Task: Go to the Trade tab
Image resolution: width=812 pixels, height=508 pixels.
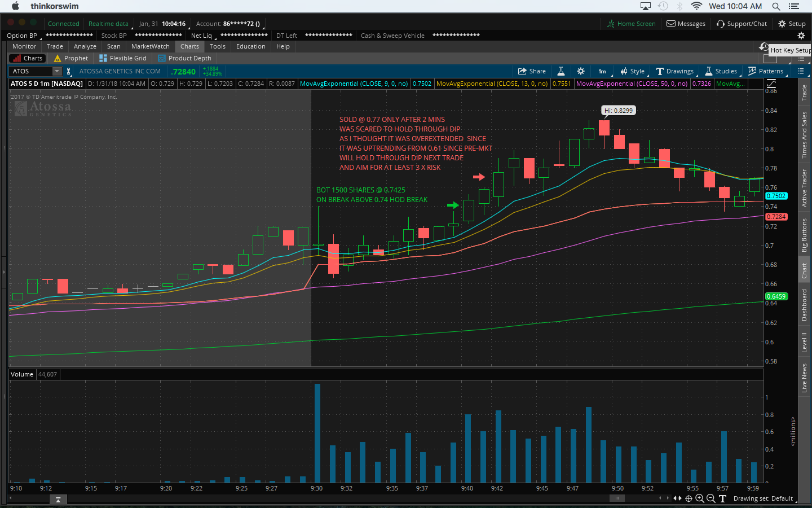Action: coord(55,46)
